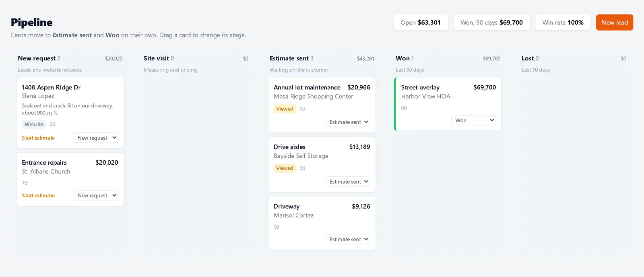Change stage of Annual lot maintenance card
Screen dimensions: 644x277
click(348, 122)
